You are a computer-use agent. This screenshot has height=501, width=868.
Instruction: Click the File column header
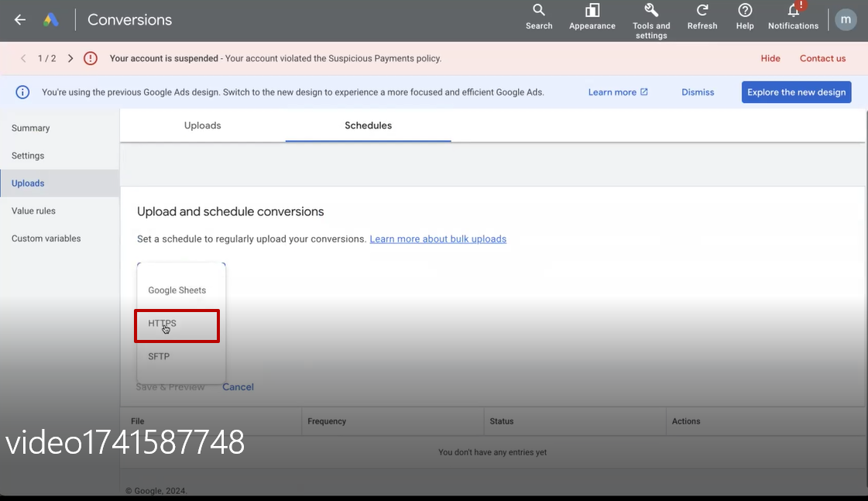click(137, 421)
